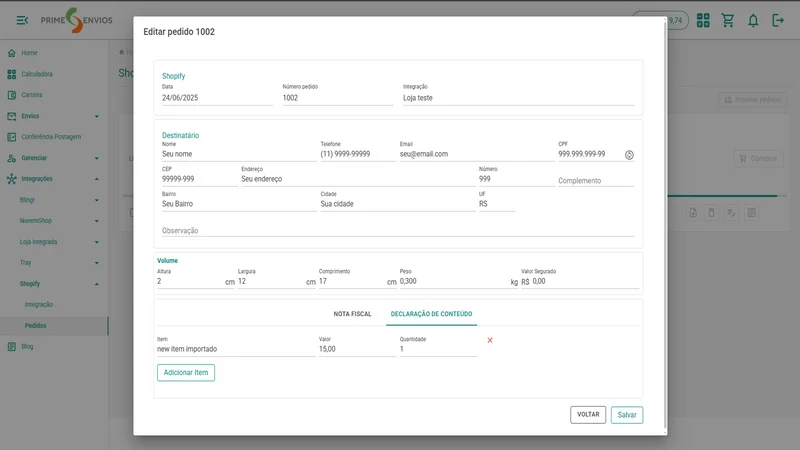This screenshot has width=800, height=450.
Task: Select the Declaração de Conteúdo tab
Action: click(432, 314)
